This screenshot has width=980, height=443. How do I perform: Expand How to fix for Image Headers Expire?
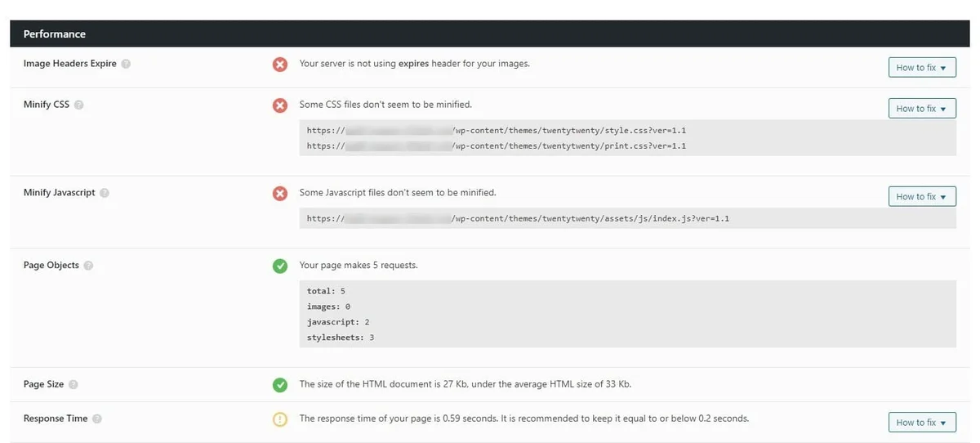tap(921, 67)
